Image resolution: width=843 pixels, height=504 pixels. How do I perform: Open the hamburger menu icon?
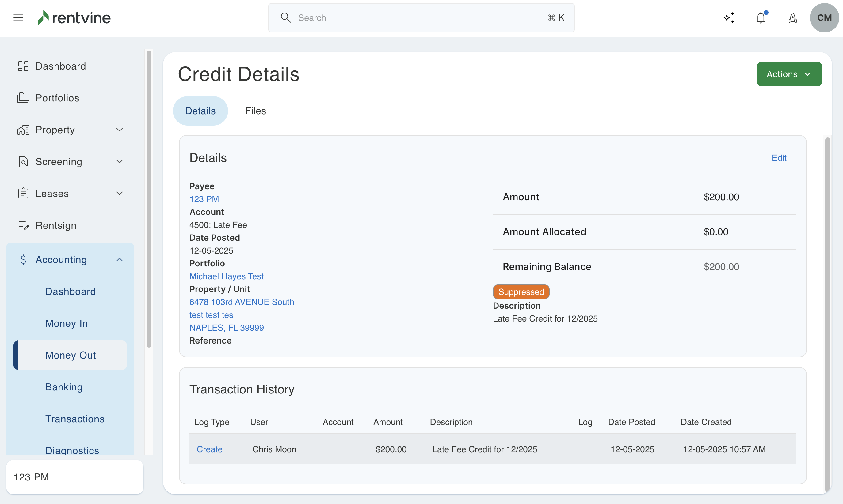(18, 18)
